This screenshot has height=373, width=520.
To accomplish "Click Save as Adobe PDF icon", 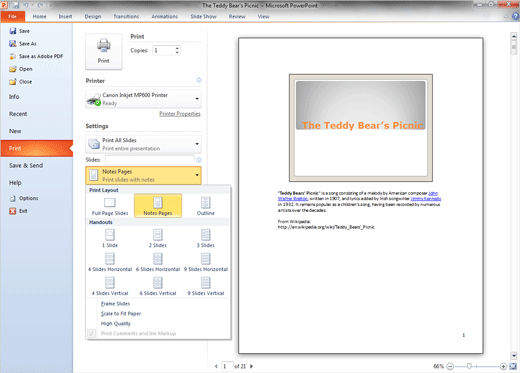I will [x=13, y=56].
